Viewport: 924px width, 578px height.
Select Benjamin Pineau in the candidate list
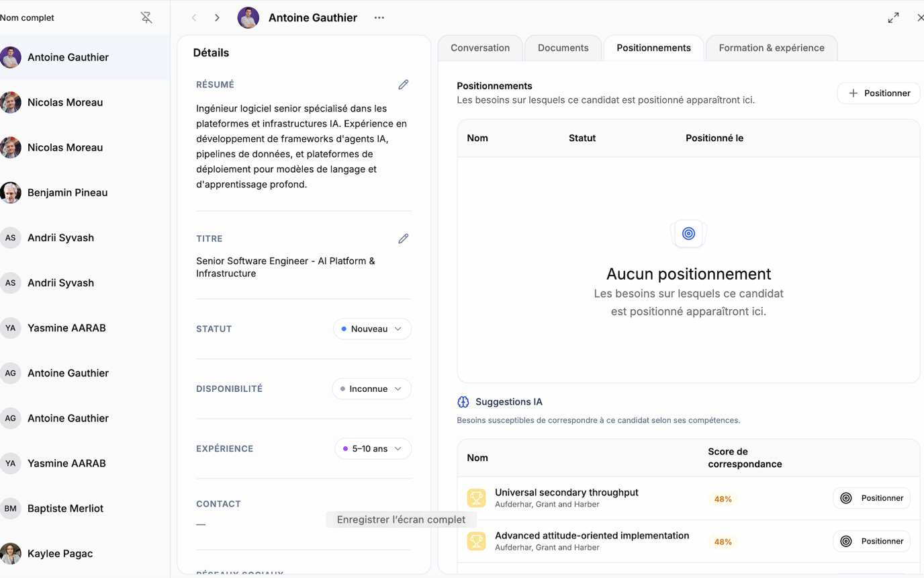[67, 193]
